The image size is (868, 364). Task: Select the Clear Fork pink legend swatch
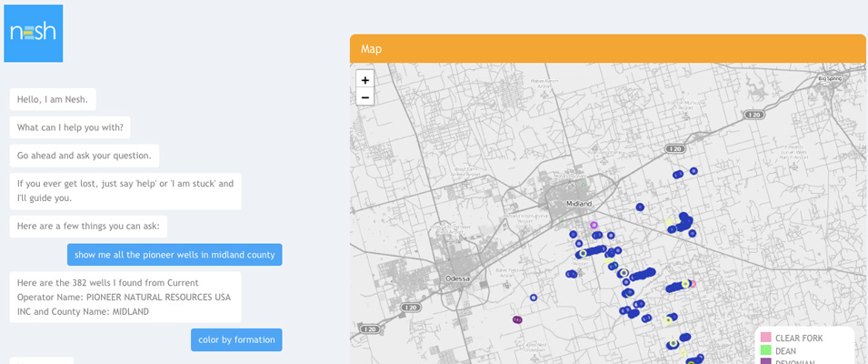(x=766, y=339)
